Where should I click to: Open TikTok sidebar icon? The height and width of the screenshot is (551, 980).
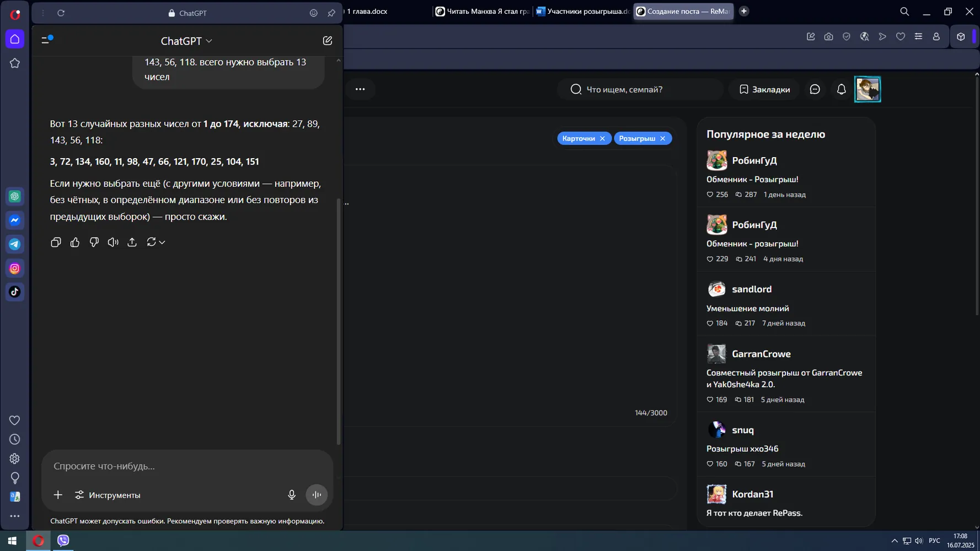click(x=15, y=292)
